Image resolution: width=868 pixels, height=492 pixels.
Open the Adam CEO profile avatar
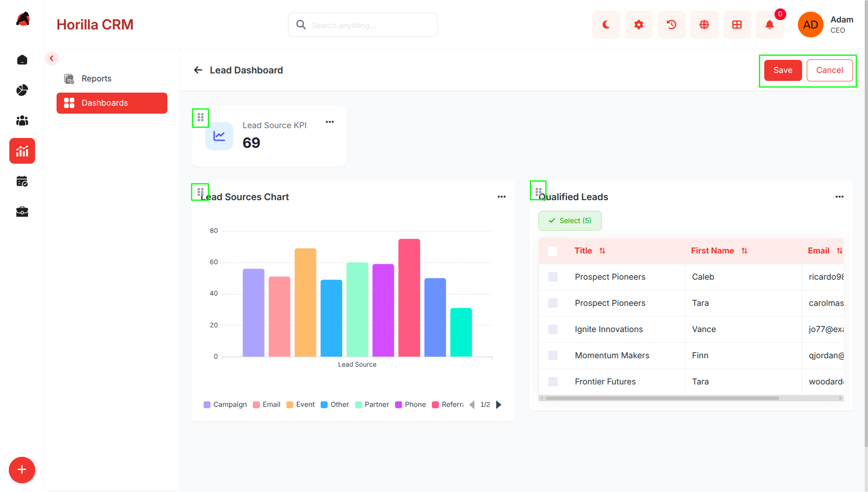tap(810, 25)
